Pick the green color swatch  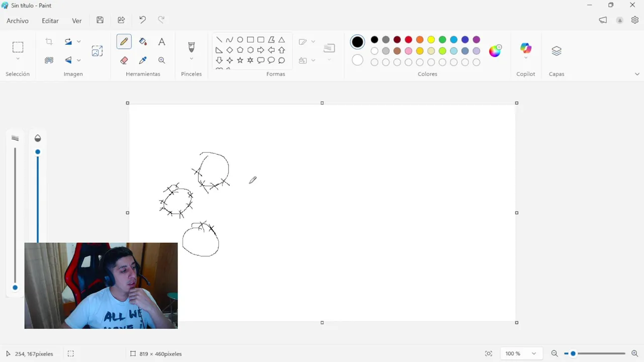(x=442, y=40)
